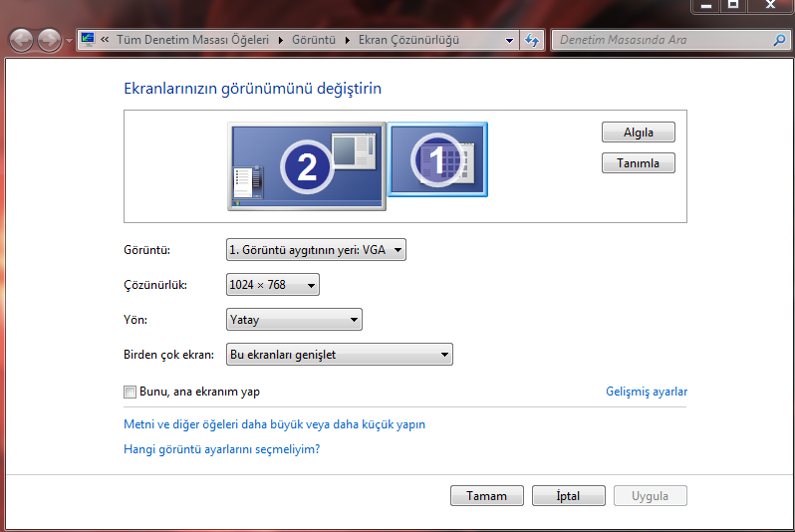The image size is (795, 532).
Task: Minimize the window
Action: tap(706, 6)
